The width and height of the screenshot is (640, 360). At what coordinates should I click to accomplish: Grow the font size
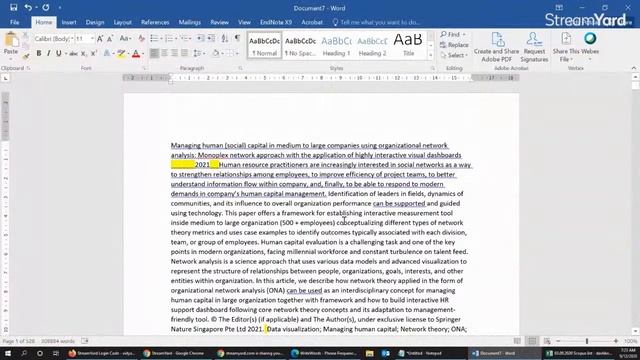(x=100, y=39)
